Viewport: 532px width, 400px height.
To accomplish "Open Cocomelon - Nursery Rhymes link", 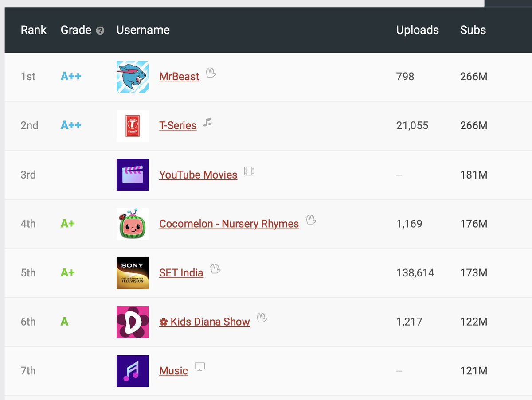I will click(229, 224).
